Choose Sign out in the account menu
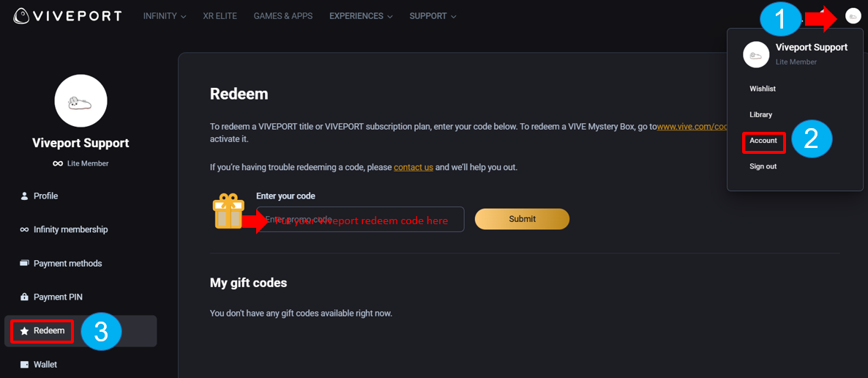The image size is (868, 378). click(763, 166)
